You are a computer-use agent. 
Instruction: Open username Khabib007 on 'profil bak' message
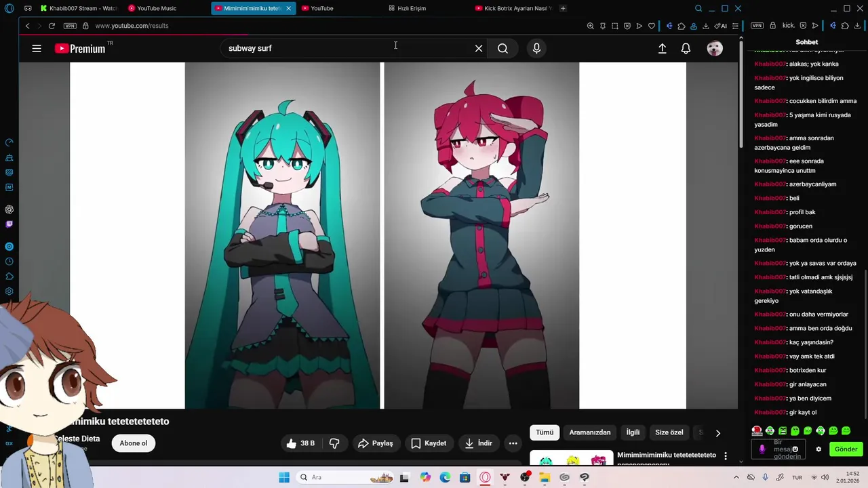[x=770, y=212]
